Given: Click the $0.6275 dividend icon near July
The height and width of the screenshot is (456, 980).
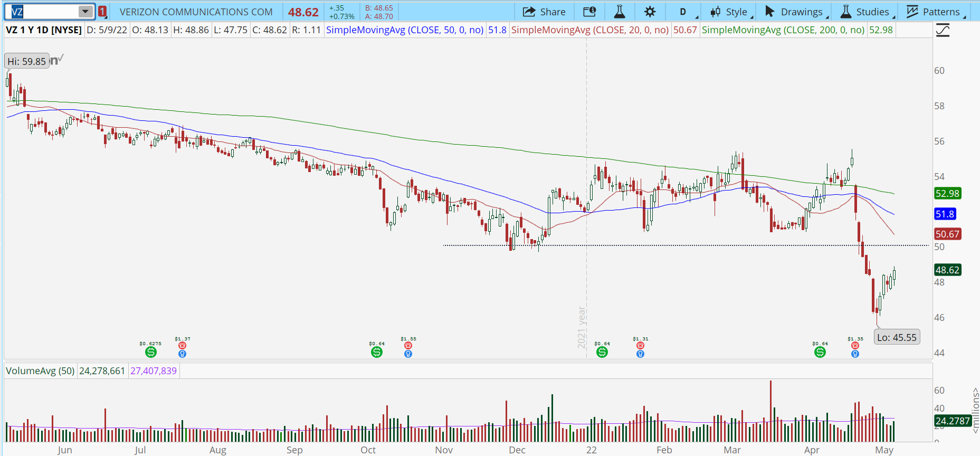Looking at the screenshot, I should (x=151, y=352).
